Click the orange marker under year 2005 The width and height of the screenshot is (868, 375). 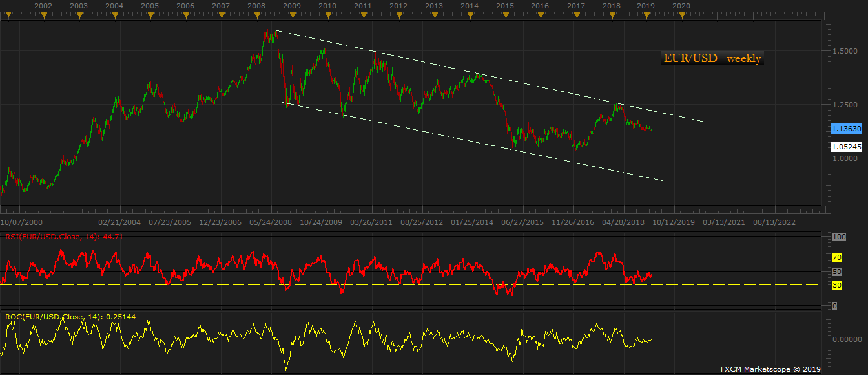pos(150,15)
